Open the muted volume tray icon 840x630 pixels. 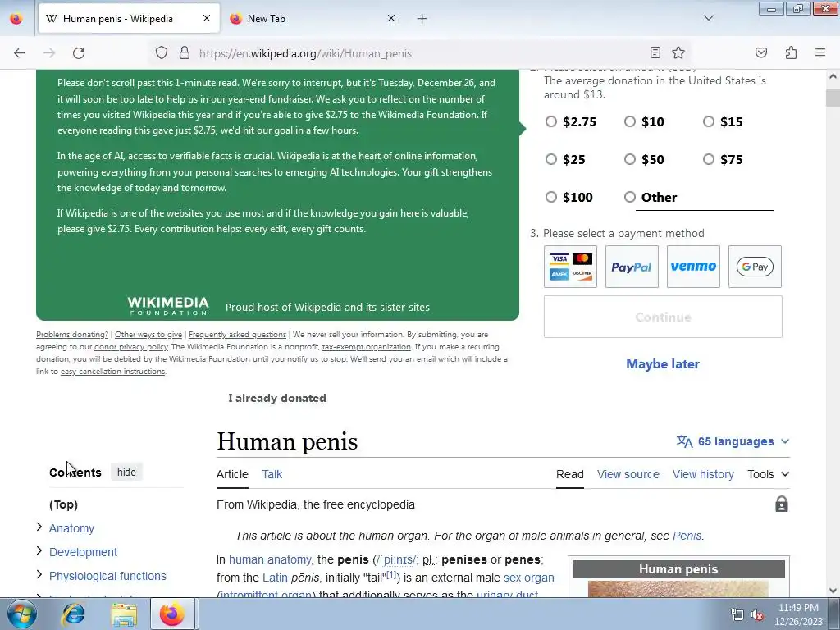click(x=757, y=615)
